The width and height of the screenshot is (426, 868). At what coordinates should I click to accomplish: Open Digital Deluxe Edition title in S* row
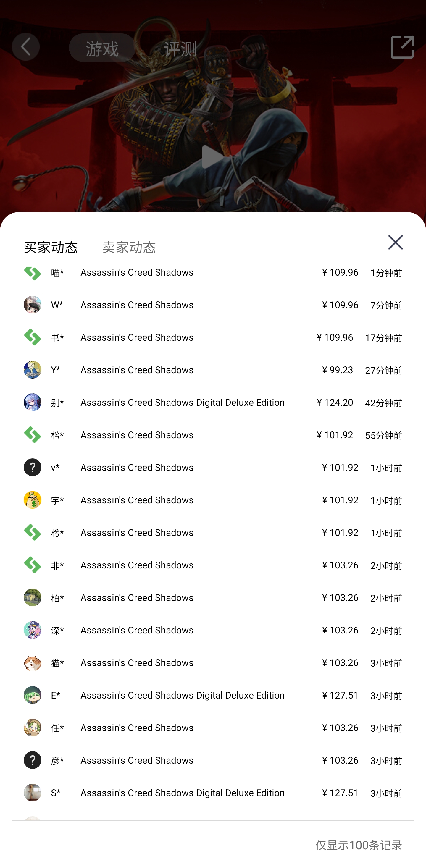tap(183, 793)
